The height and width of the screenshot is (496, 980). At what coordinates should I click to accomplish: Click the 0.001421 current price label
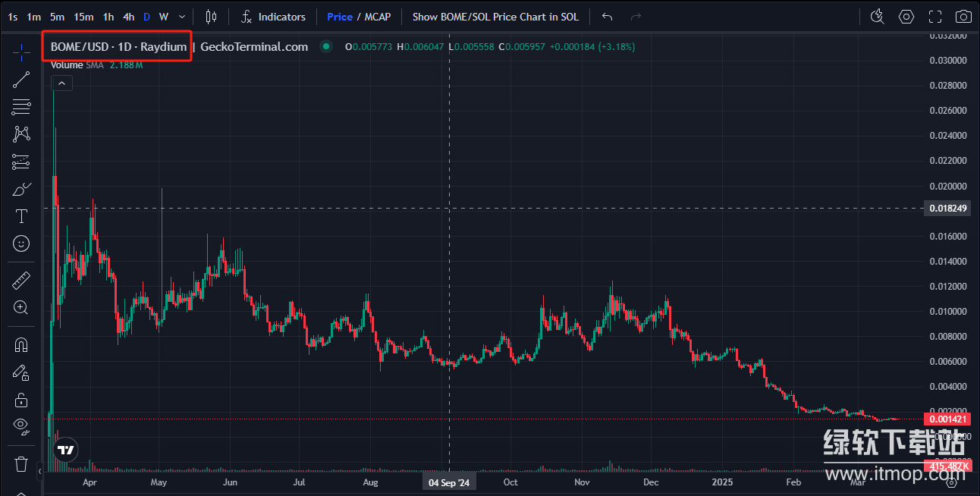947,419
